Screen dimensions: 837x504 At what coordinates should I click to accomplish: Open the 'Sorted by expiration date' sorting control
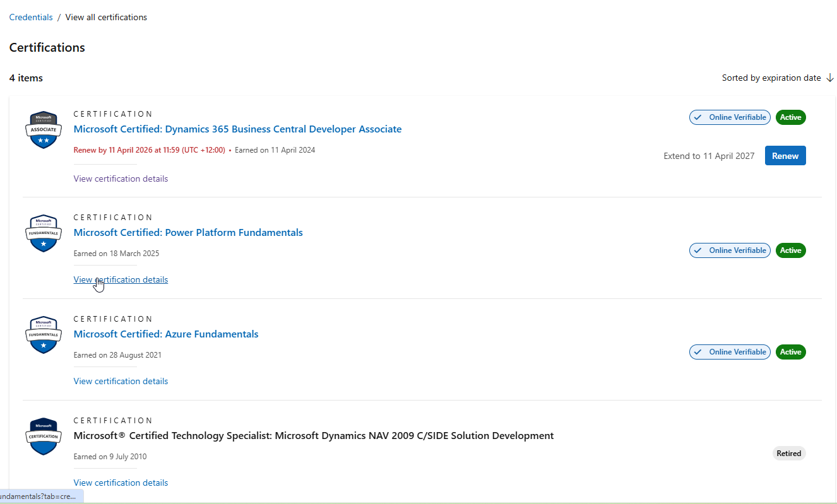tap(771, 78)
